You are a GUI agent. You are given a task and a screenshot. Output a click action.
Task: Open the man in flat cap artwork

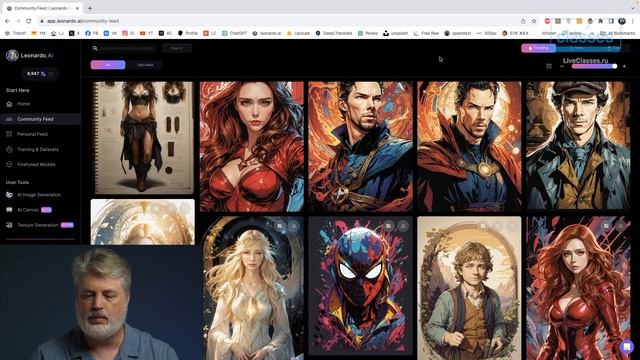click(578, 146)
